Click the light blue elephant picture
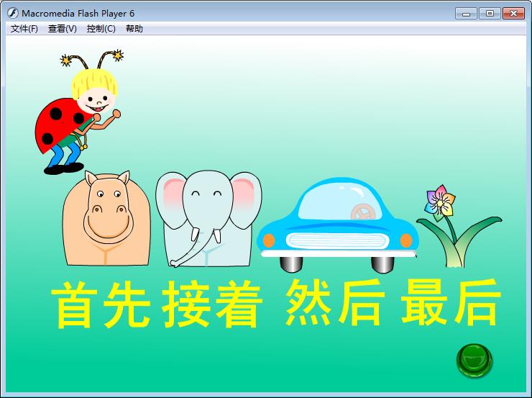The width and height of the screenshot is (532, 398). click(x=208, y=219)
